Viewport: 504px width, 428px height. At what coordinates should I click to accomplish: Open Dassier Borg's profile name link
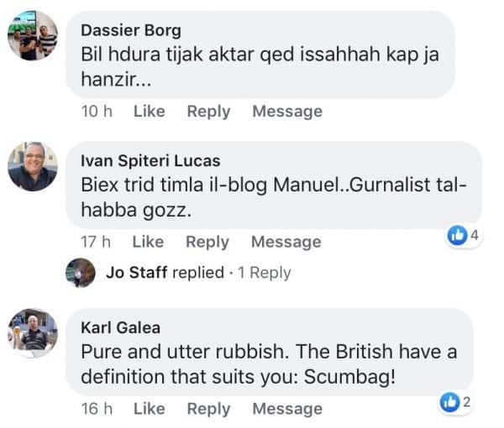(130, 30)
